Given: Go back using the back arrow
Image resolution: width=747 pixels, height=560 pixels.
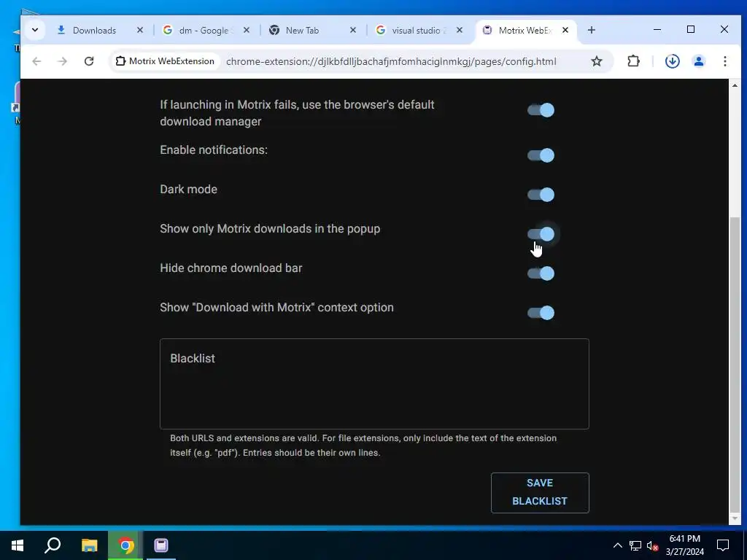Looking at the screenshot, I should click(x=36, y=61).
